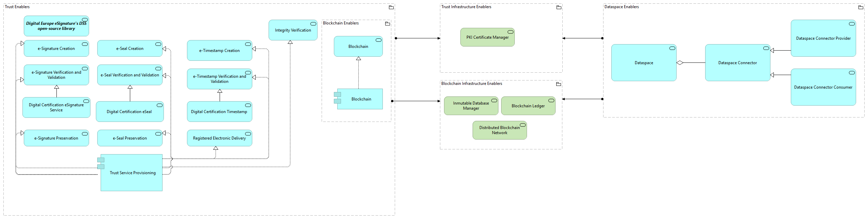Click service icon on e-Signature Preservation node
Screen dimensions: 868x219
(x=85, y=134)
